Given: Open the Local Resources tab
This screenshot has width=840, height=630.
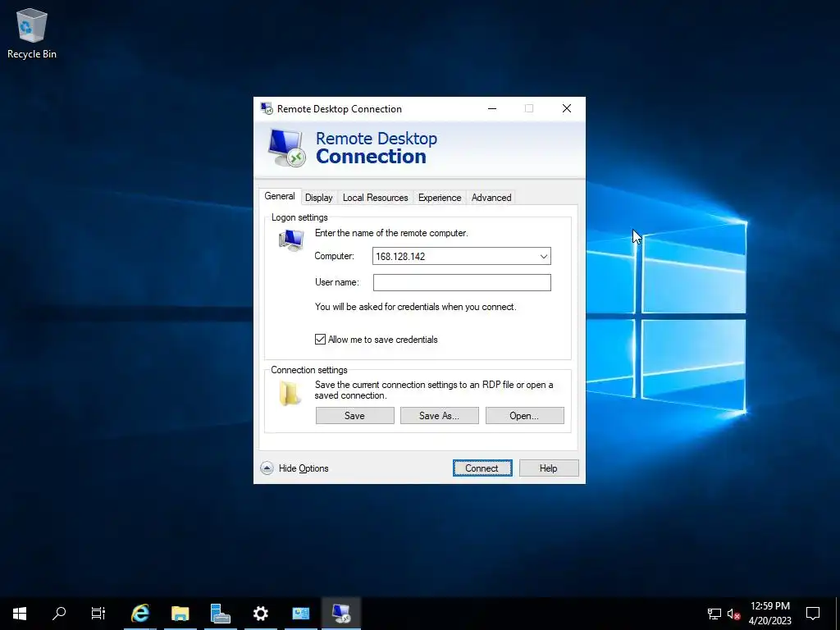Looking at the screenshot, I should click(x=376, y=198).
